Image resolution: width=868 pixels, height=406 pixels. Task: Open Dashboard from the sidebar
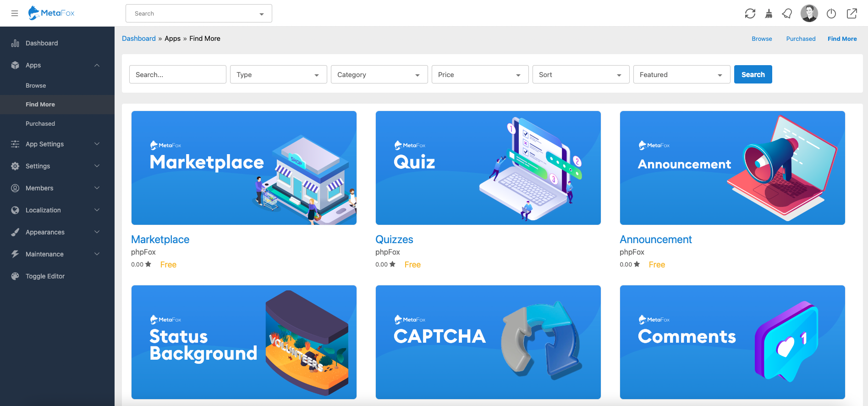(x=57, y=43)
